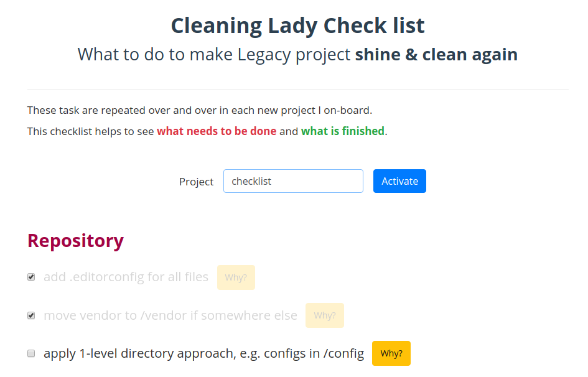
Task: Click the red 'what needs to be done' text
Action: [217, 131]
